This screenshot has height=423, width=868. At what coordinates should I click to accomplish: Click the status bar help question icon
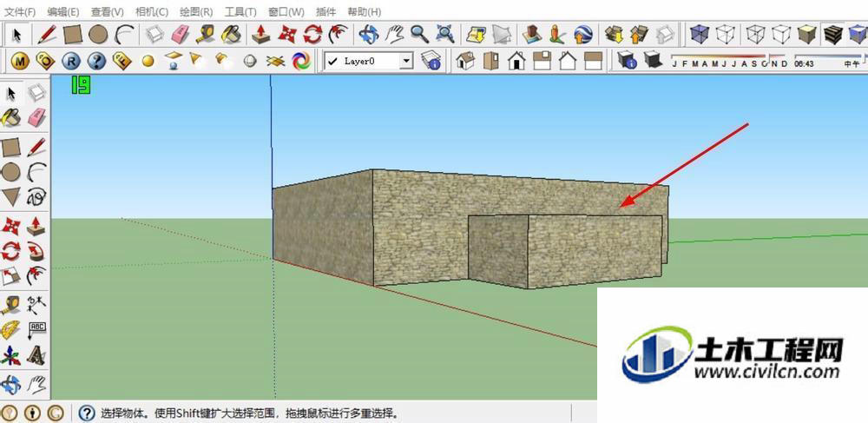tap(87, 413)
